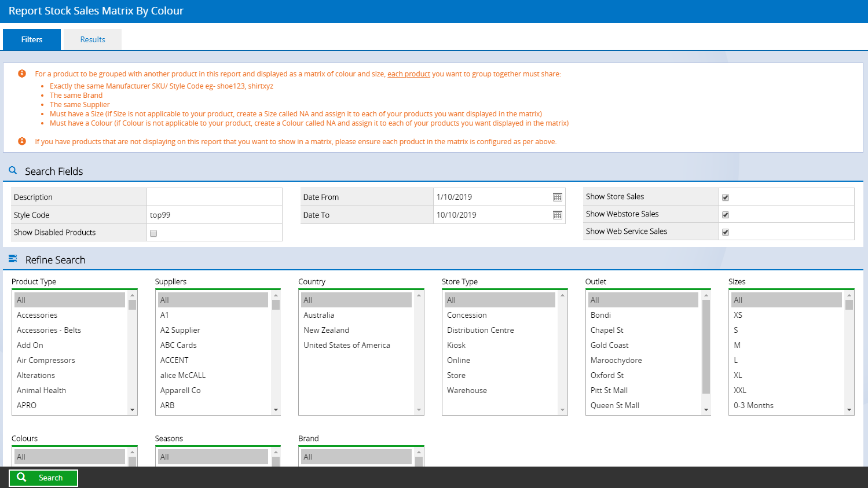Open the Date To calendar picker
This screenshot has height=488, width=868.
pos(557,215)
